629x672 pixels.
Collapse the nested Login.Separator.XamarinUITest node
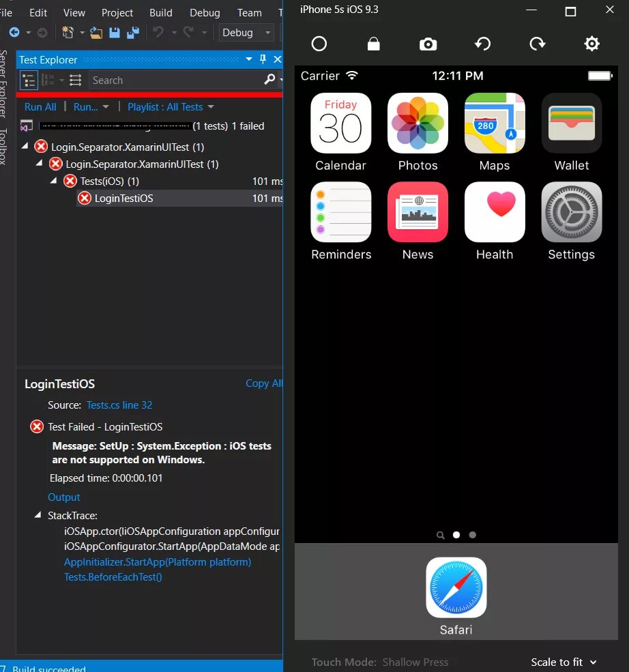(40, 163)
